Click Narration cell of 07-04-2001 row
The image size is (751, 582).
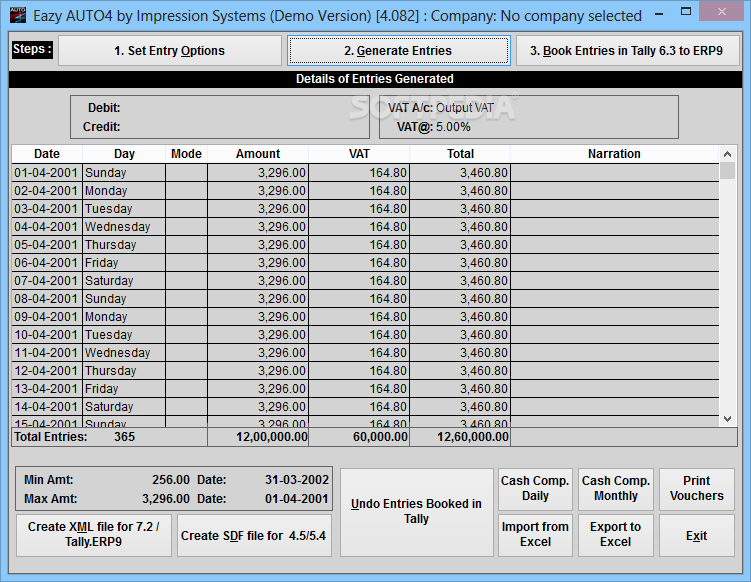pyautogui.click(x=615, y=281)
